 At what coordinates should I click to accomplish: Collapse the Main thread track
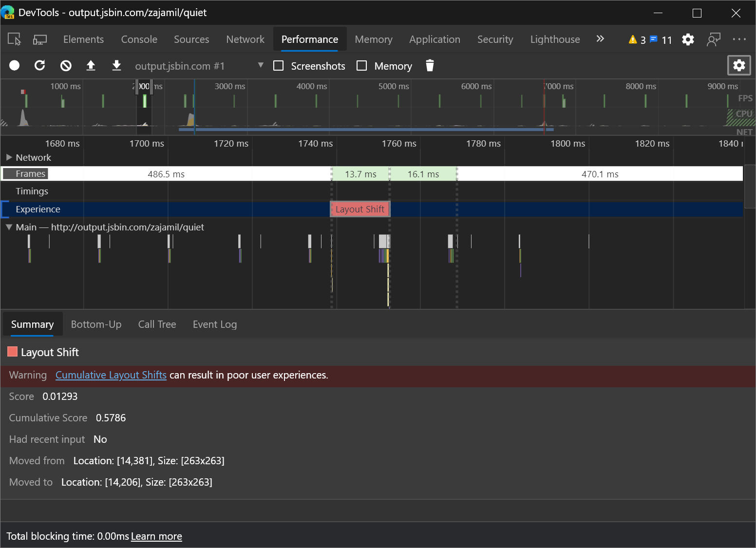pos(9,227)
